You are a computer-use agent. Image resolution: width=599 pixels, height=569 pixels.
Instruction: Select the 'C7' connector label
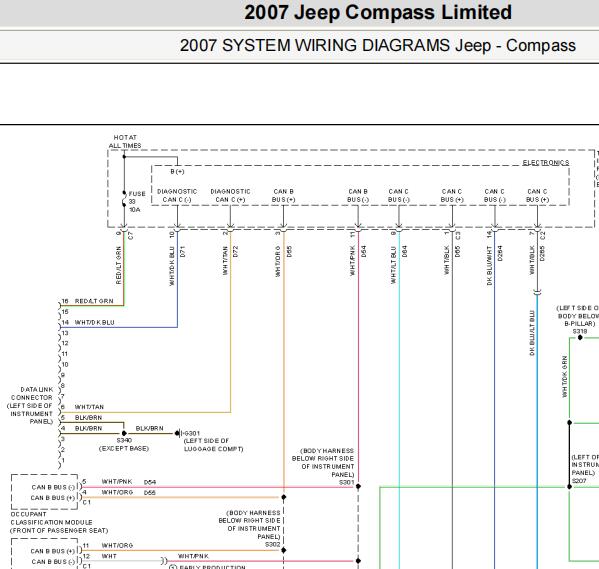(130, 236)
